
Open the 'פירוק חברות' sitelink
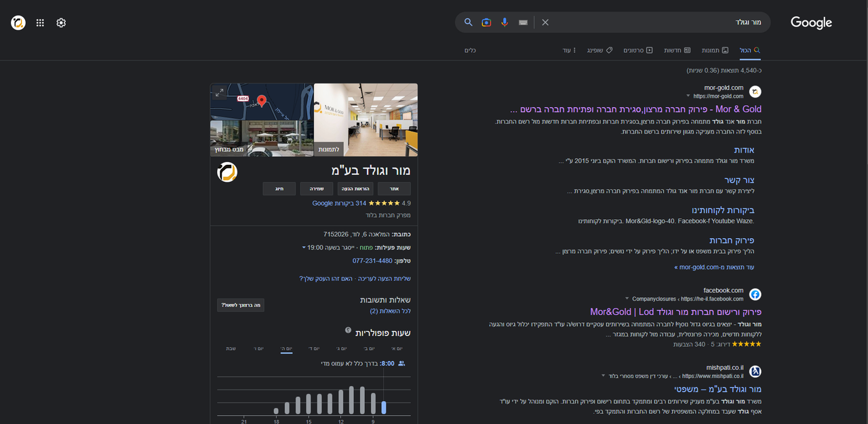point(732,240)
